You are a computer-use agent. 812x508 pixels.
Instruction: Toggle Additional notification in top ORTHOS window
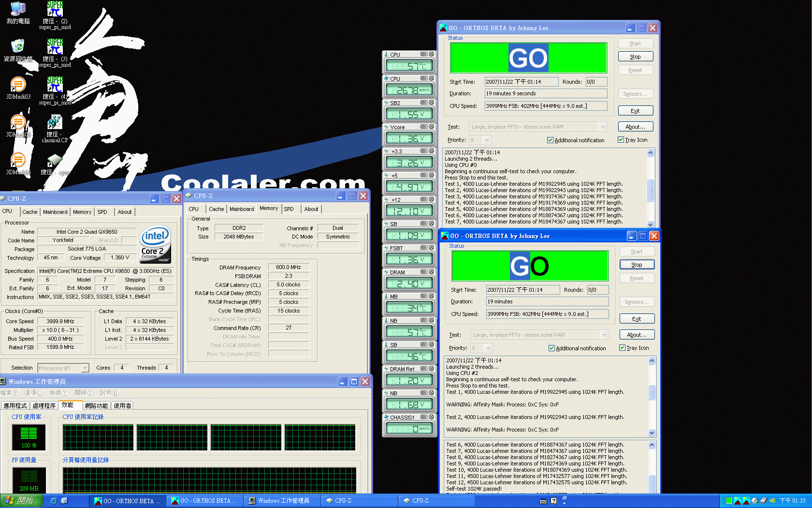576,140
